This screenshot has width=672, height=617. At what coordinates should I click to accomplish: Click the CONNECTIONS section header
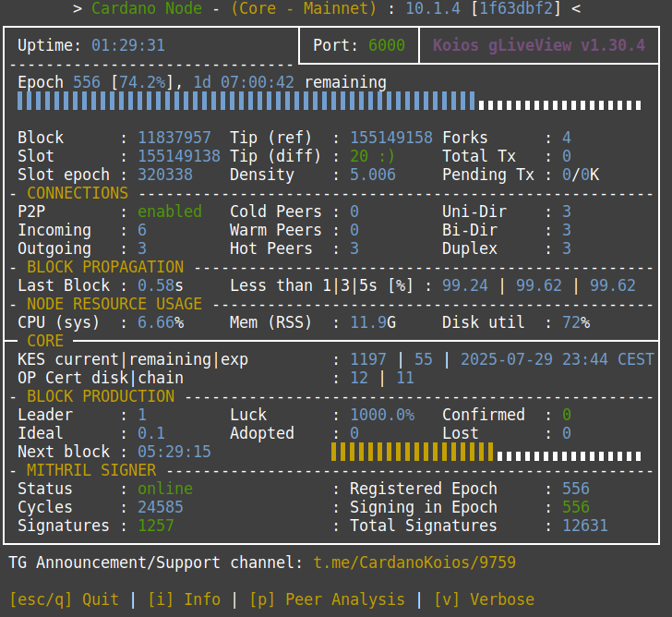coord(78,193)
